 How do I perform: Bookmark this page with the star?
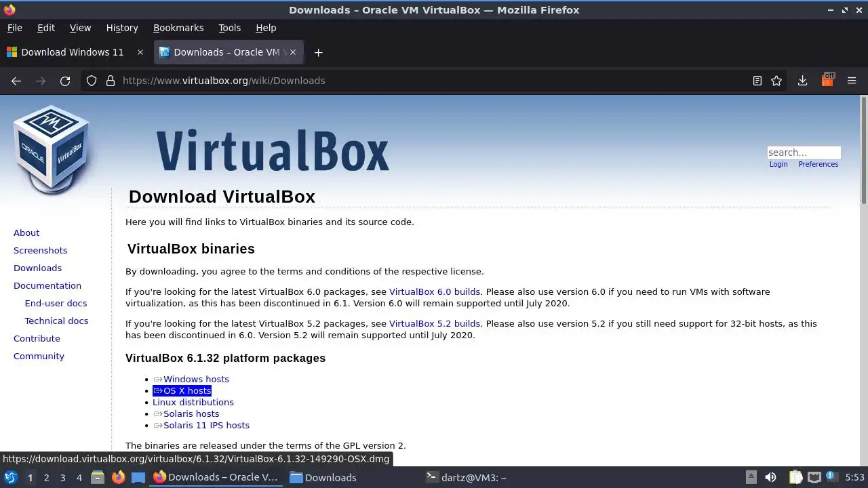click(776, 81)
